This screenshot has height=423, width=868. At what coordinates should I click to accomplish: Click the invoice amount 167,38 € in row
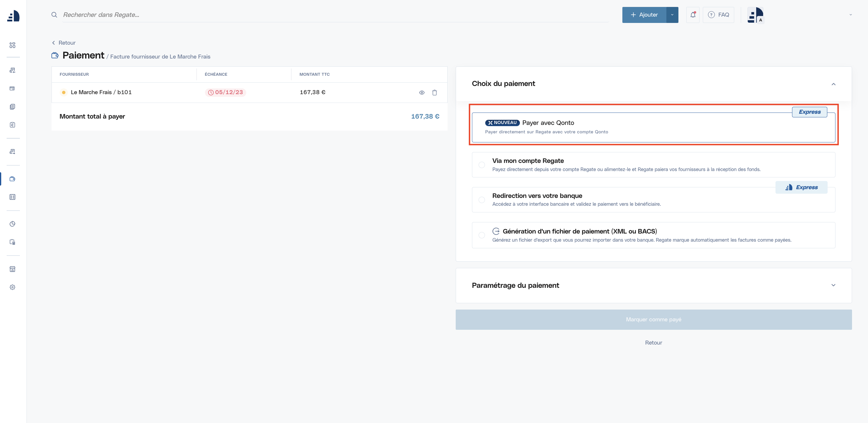point(312,92)
